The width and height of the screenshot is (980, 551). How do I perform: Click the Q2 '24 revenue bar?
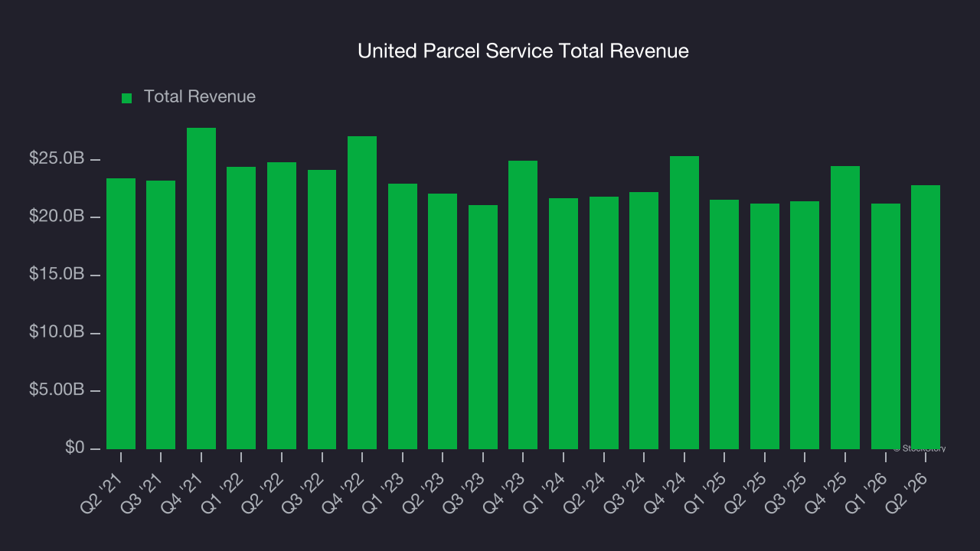point(604,323)
